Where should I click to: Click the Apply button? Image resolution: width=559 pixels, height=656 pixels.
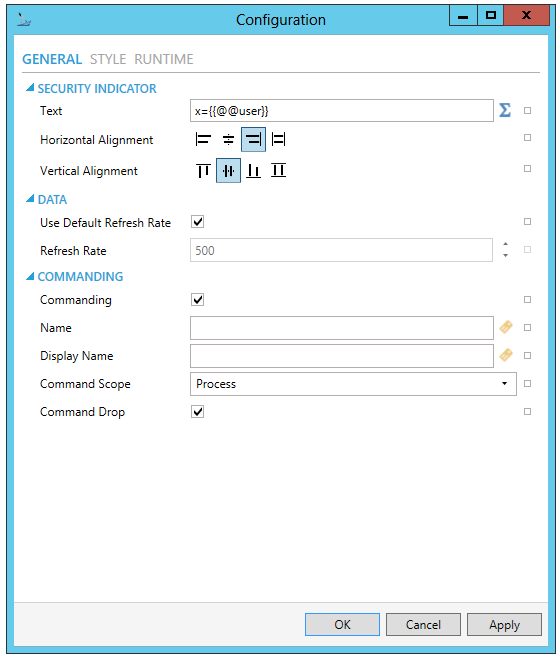click(504, 625)
